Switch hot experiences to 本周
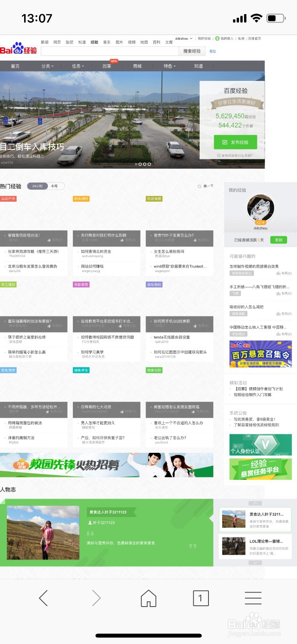Viewport: 297px width, 644px height. pyautogui.click(x=54, y=186)
